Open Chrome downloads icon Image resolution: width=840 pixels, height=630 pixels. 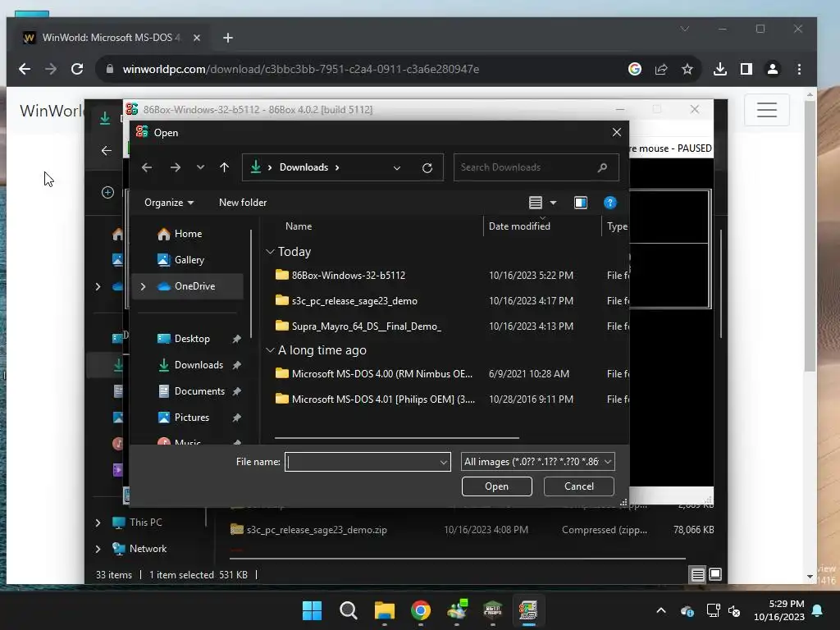click(x=720, y=69)
